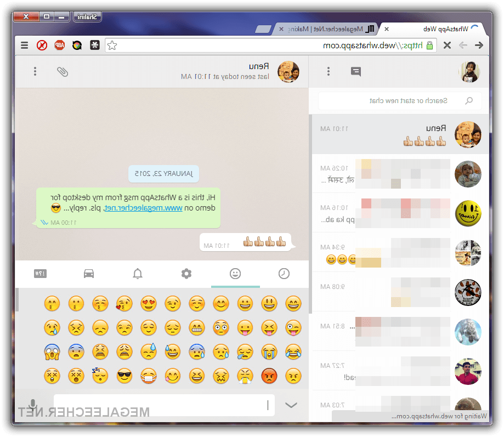Bookmark this page with the star icon
The image size is (504, 437).
coord(112,46)
